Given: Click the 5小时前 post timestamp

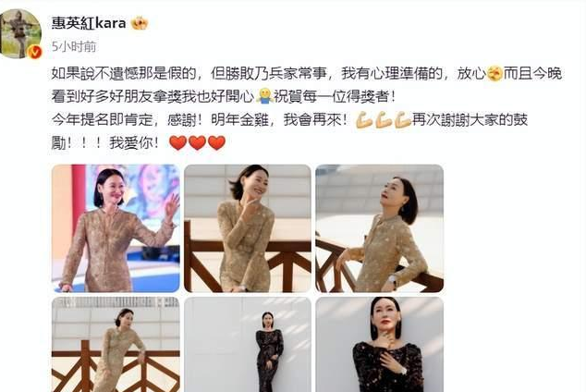Looking at the screenshot, I should pos(74,47).
